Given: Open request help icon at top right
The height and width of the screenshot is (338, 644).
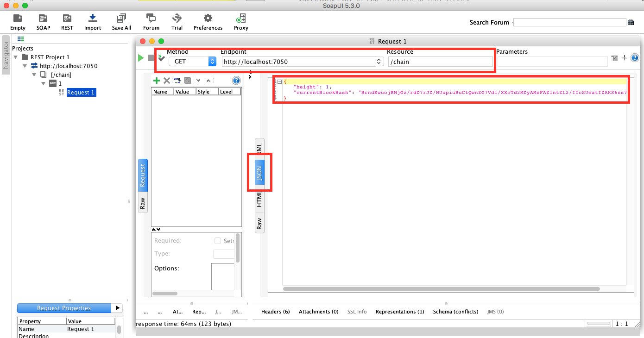Looking at the screenshot, I should (635, 58).
